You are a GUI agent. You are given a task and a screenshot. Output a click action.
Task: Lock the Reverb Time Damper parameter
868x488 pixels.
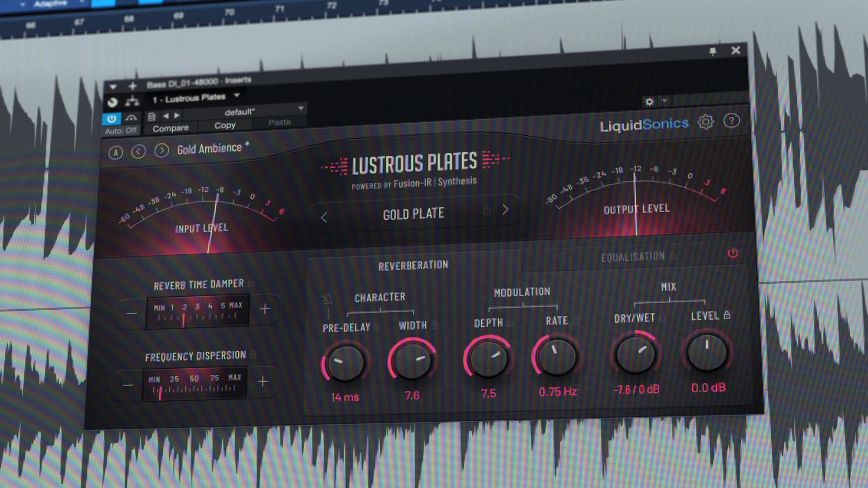251,283
